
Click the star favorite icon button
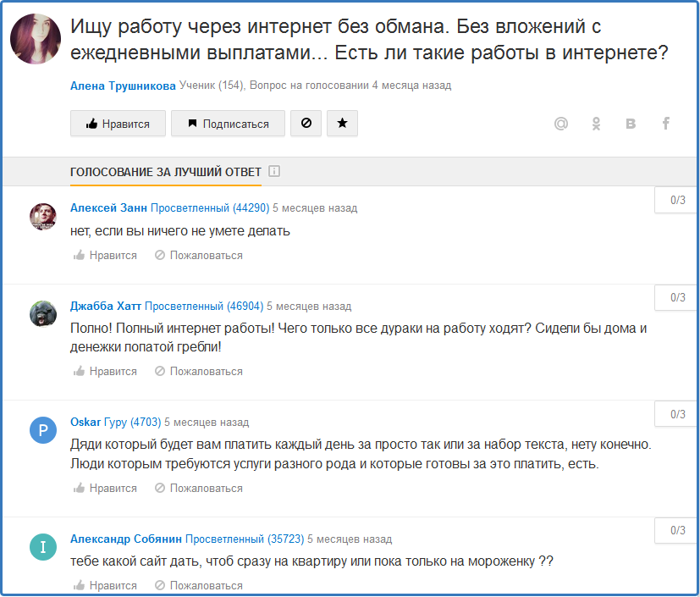pos(342,124)
